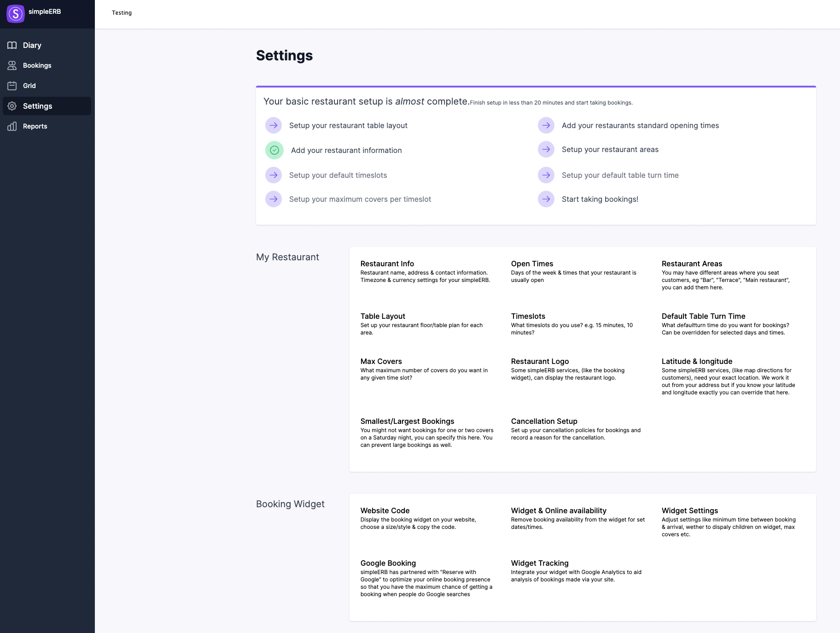Click the arrow icon beside Start taking bookings
The image size is (840, 633).
click(x=546, y=199)
